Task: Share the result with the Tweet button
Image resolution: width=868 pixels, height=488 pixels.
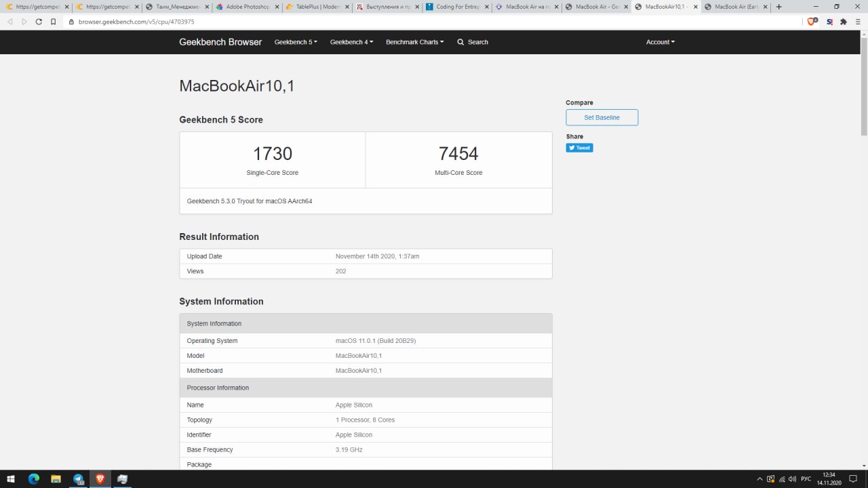Action: coord(580,148)
